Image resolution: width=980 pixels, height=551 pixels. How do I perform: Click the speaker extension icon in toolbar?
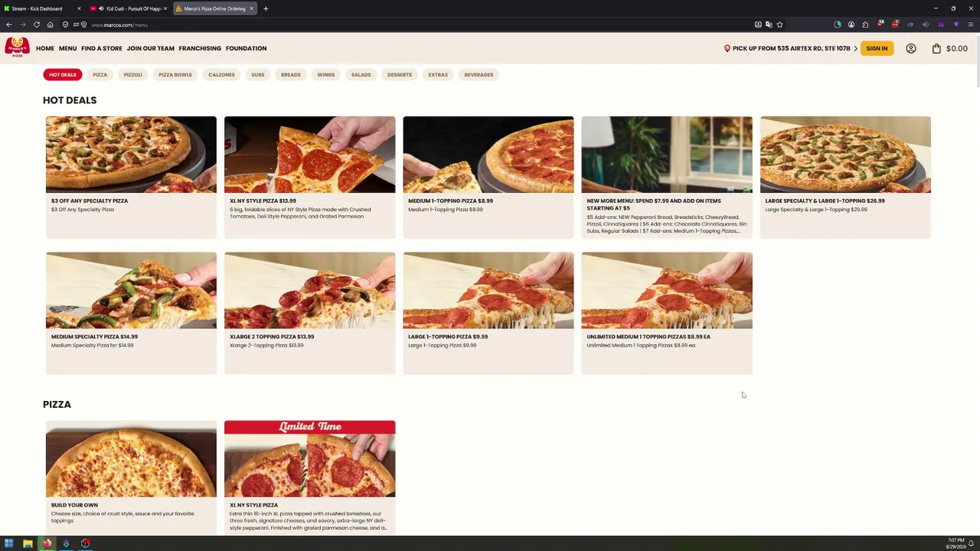point(925,24)
